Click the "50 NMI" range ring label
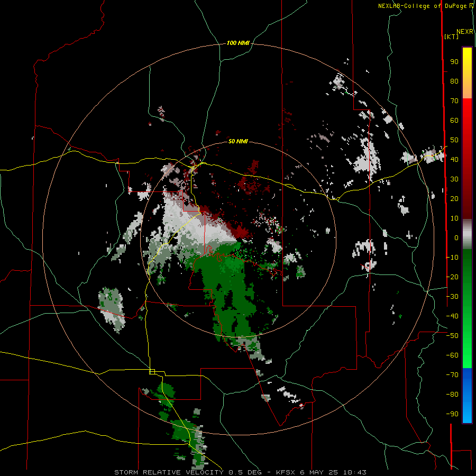 238,141
